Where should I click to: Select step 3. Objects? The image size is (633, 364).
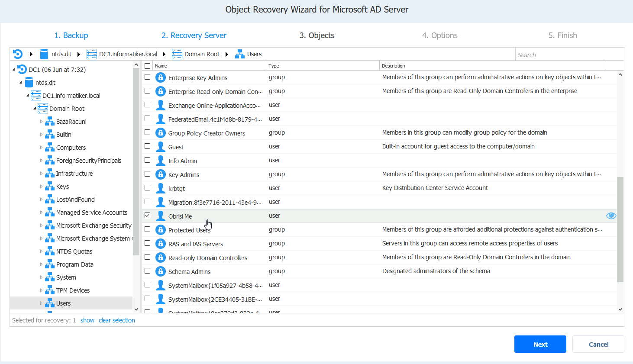pyautogui.click(x=317, y=35)
